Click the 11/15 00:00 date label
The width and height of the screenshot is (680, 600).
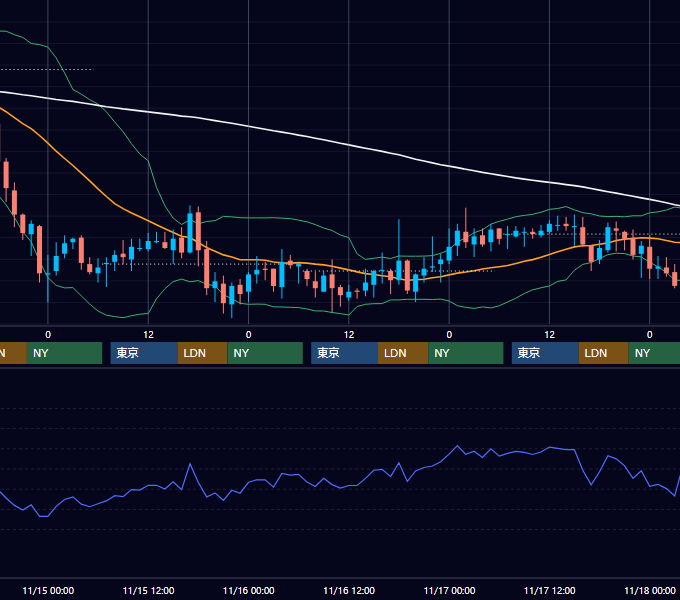click(x=48, y=590)
